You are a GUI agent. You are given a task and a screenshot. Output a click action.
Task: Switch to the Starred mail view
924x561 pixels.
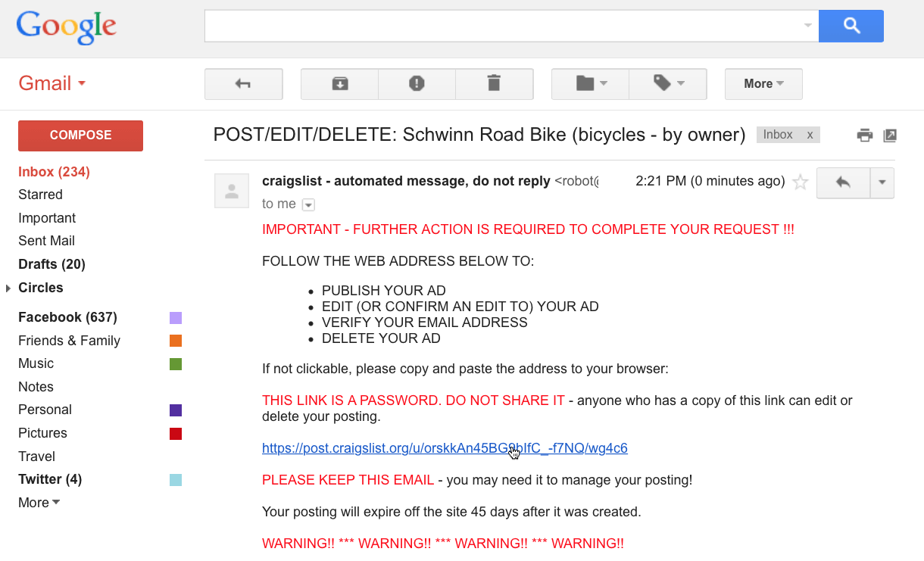[x=40, y=195]
